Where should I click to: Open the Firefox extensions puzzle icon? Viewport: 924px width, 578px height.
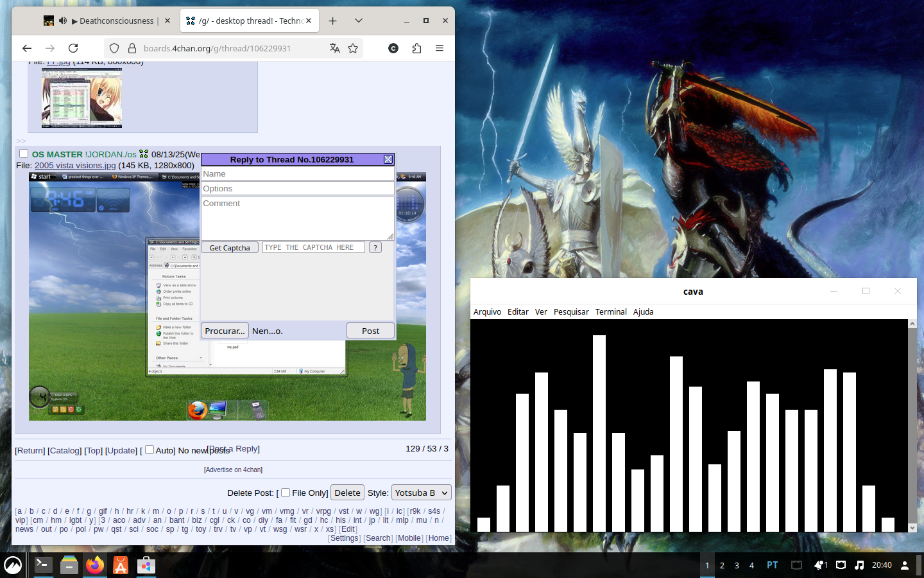tap(416, 48)
